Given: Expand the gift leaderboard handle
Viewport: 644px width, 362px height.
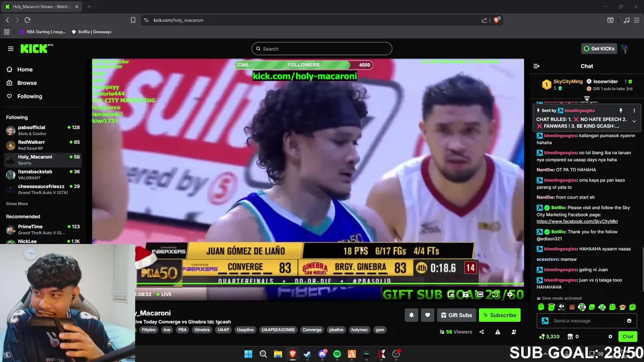Looking at the screenshot, I should [587, 98].
